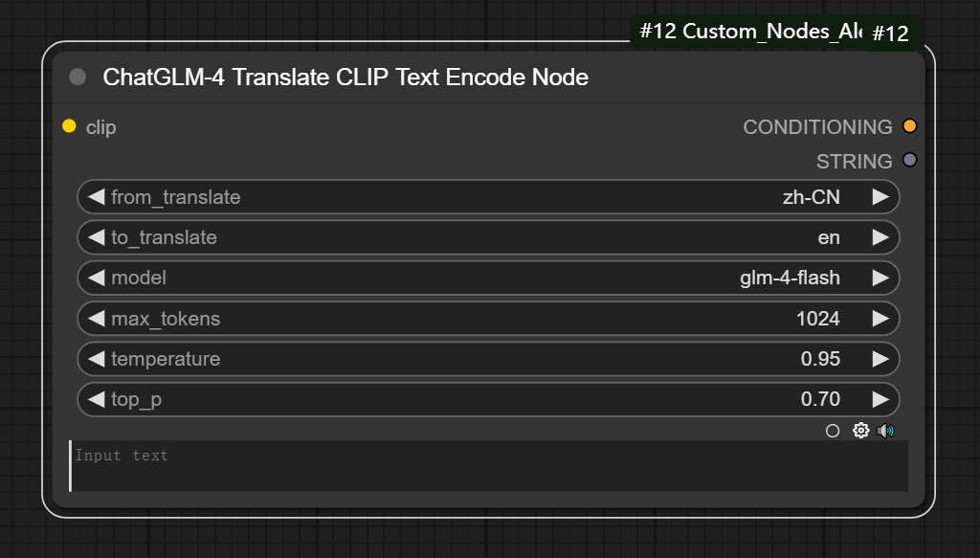Viewport: 980px width, 558px height.
Task: Open the to_translate language dropdown showing en
Action: point(488,237)
